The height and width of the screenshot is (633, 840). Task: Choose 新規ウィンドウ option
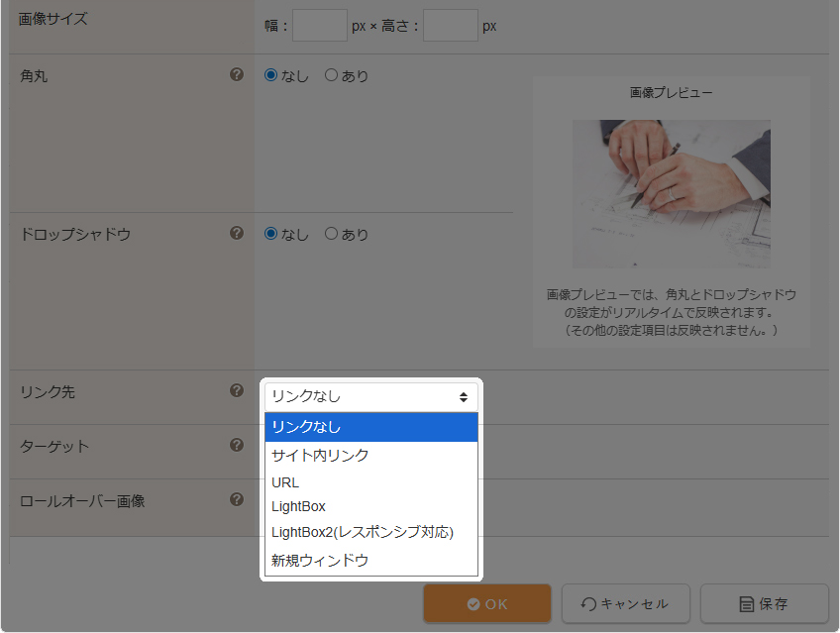coord(370,560)
